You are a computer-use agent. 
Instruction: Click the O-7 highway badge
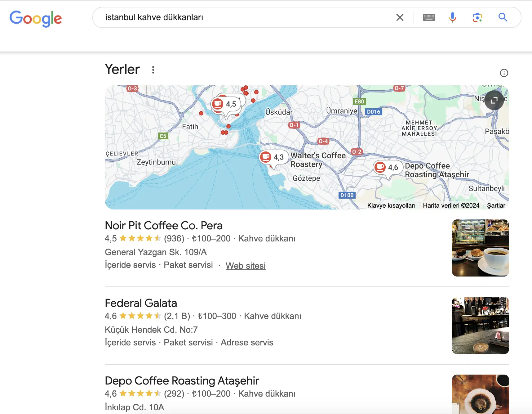(x=399, y=88)
